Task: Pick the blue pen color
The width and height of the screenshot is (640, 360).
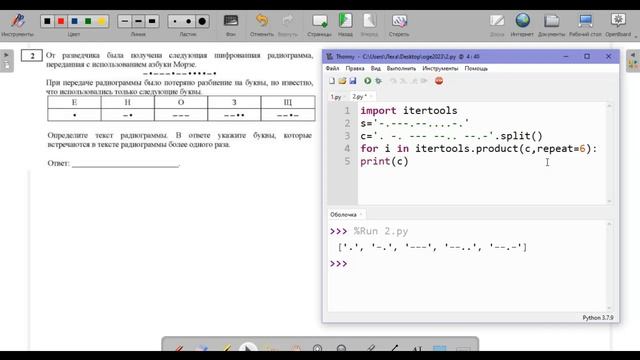Action: pos(74,21)
